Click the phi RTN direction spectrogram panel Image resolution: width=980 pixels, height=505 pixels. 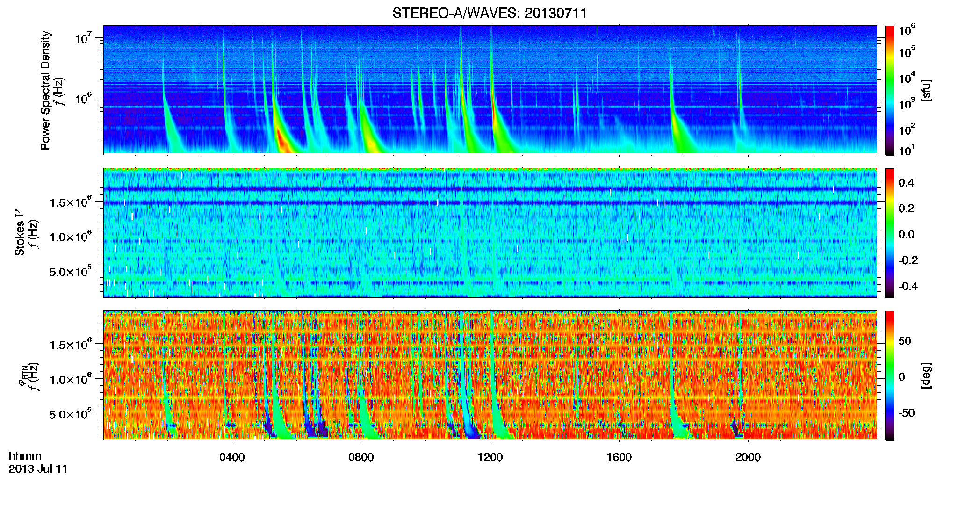coord(490,375)
